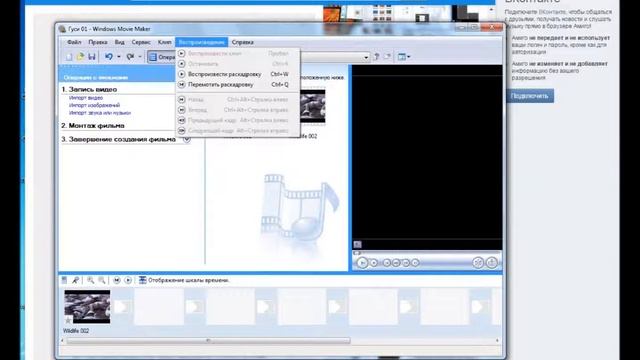Select the 1. Запись видео heading
This screenshot has height=360, width=640.
click(89, 89)
